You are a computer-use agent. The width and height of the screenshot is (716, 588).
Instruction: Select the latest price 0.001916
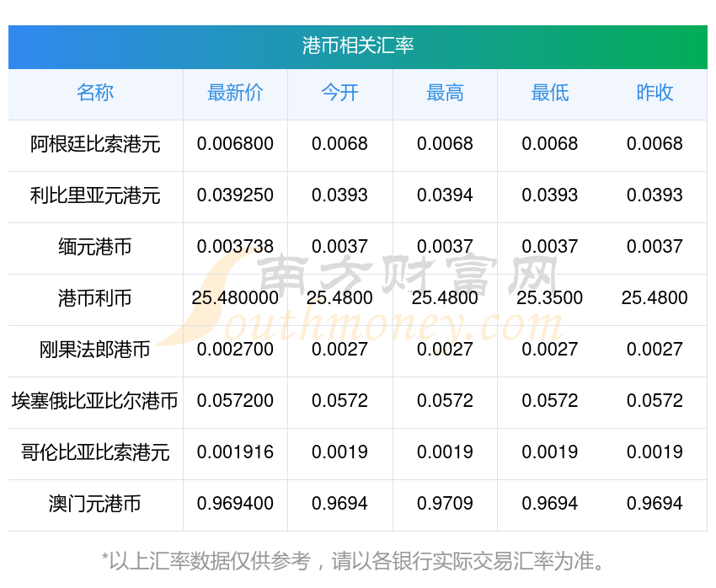point(235,452)
